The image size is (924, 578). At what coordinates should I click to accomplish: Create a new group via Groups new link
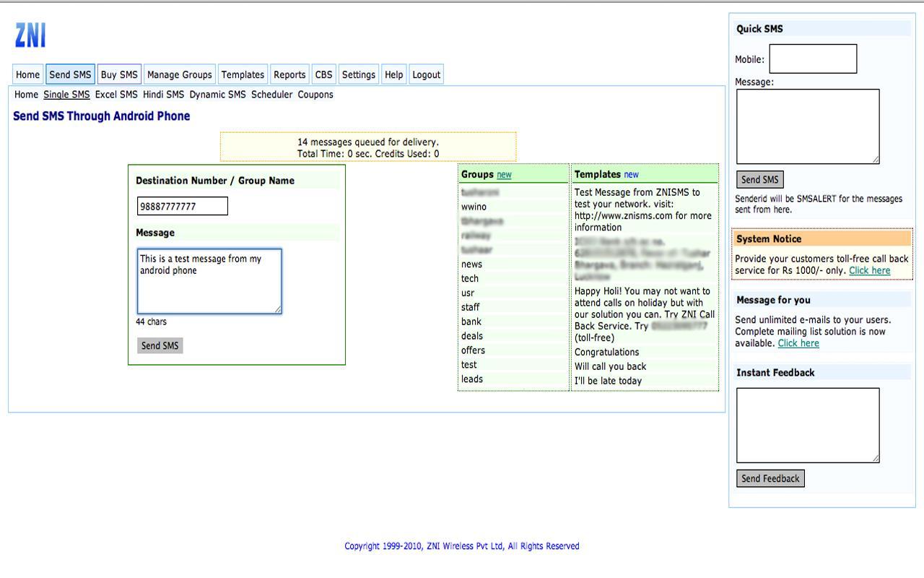[x=504, y=175]
